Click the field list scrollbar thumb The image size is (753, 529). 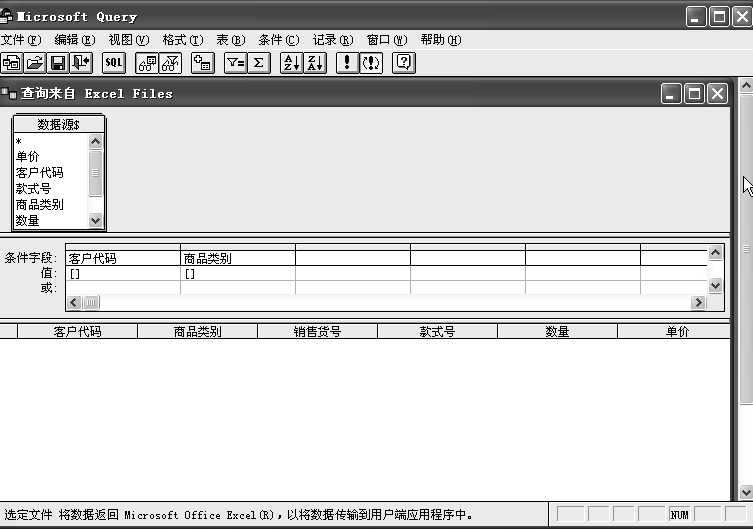[96, 173]
